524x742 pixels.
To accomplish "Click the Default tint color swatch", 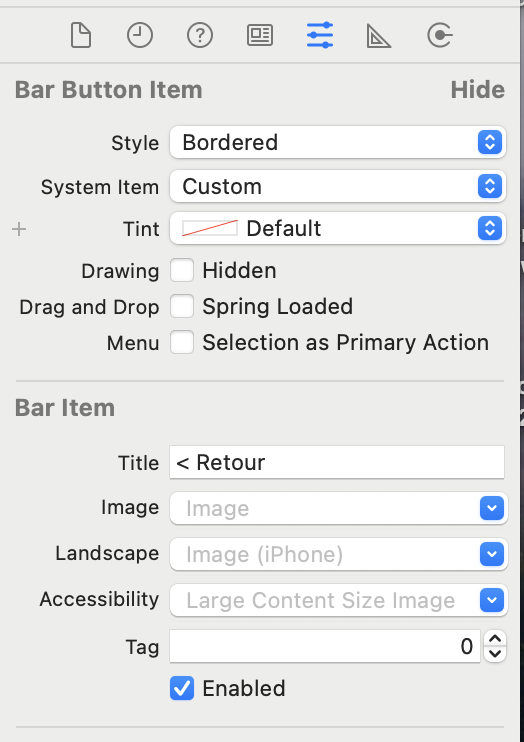I will click(x=210, y=229).
